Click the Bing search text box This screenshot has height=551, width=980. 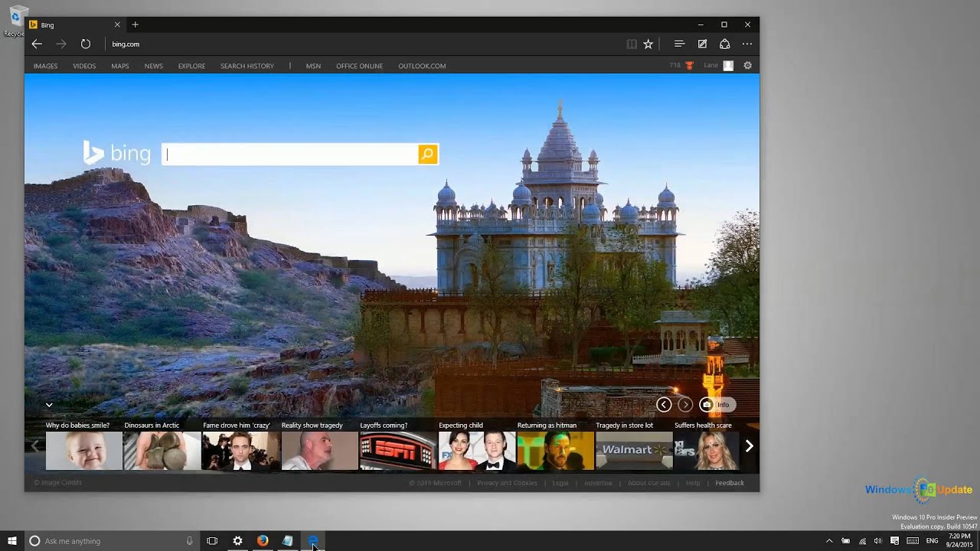tap(289, 155)
